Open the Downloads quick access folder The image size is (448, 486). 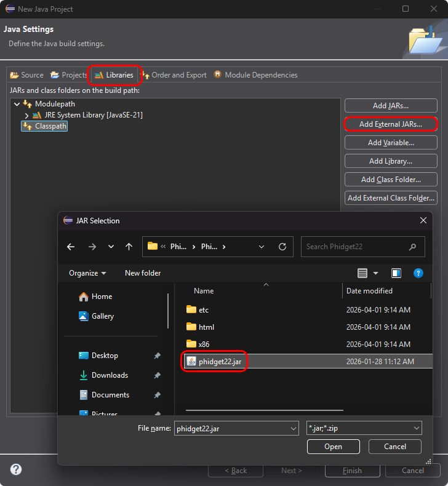point(110,375)
